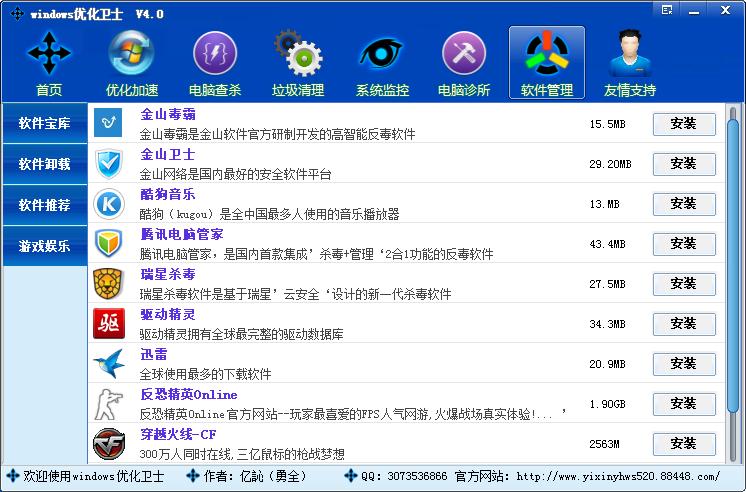Click the 迅雷 title link
The width and height of the screenshot is (746, 492).
click(154, 354)
